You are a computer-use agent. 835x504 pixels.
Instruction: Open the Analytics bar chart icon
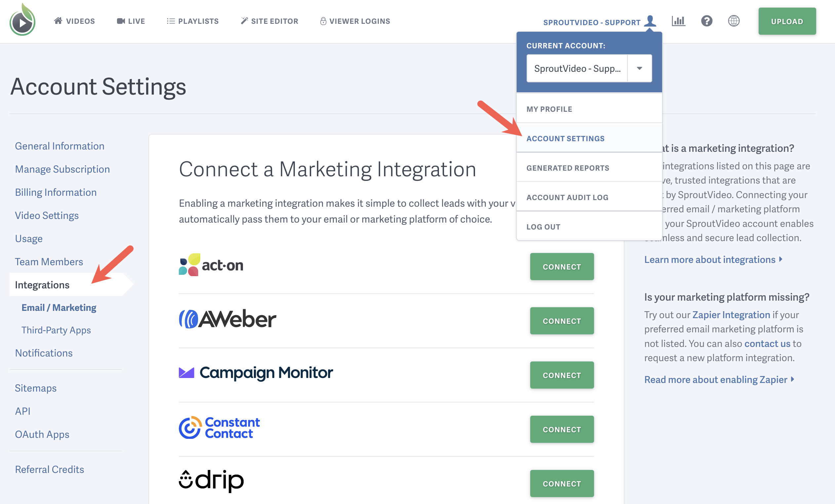(x=678, y=21)
